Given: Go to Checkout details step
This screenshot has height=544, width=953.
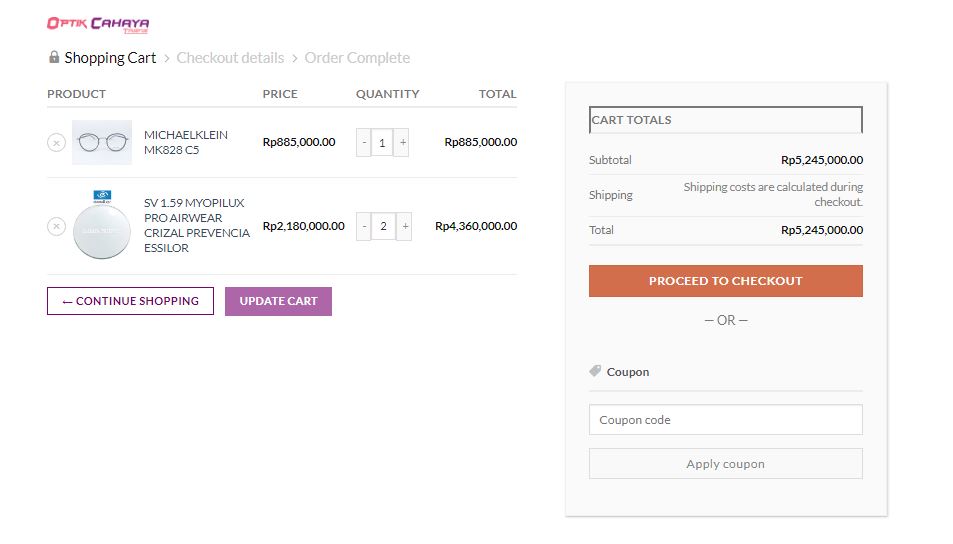Looking at the screenshot, I should (x=230, y=58).
